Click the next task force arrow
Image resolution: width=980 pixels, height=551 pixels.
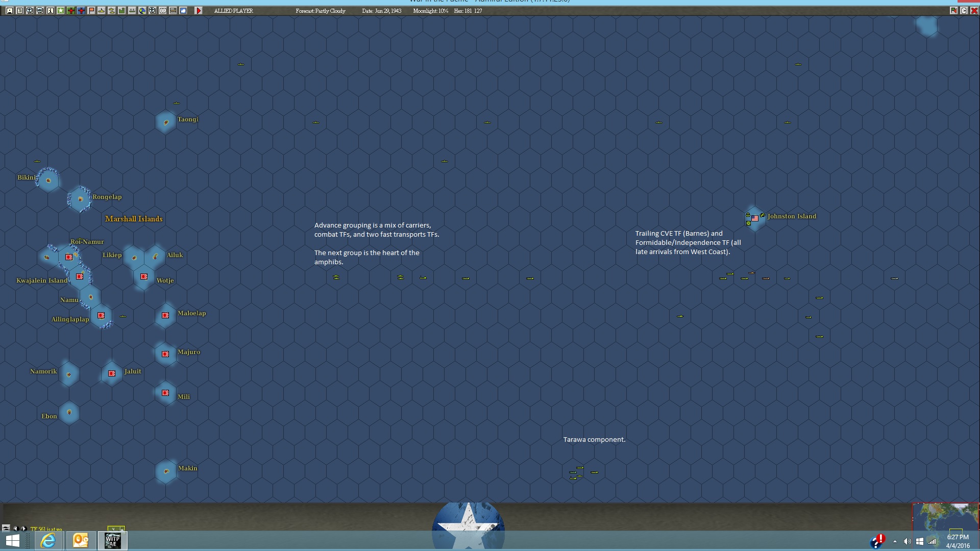(x=23, y=529)
